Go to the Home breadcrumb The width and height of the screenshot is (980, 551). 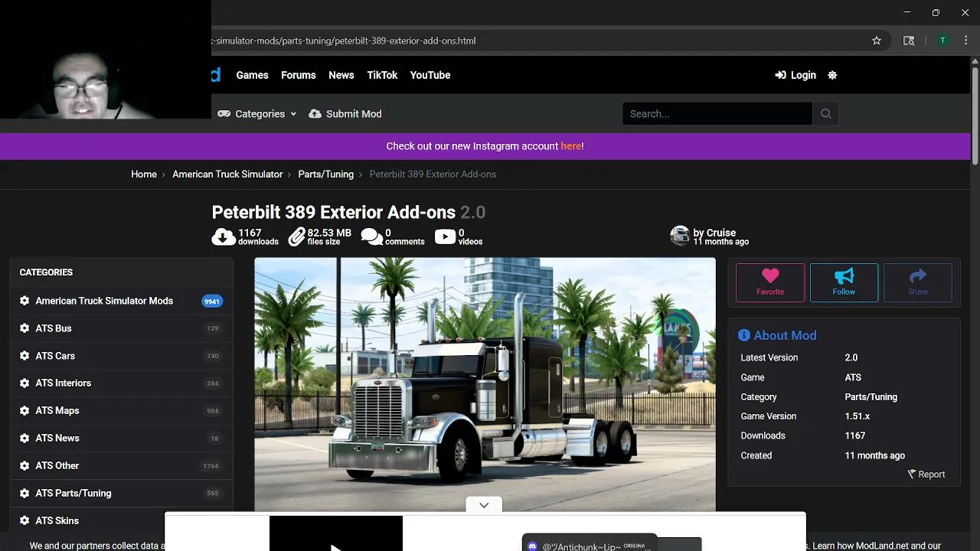[144, 174]
